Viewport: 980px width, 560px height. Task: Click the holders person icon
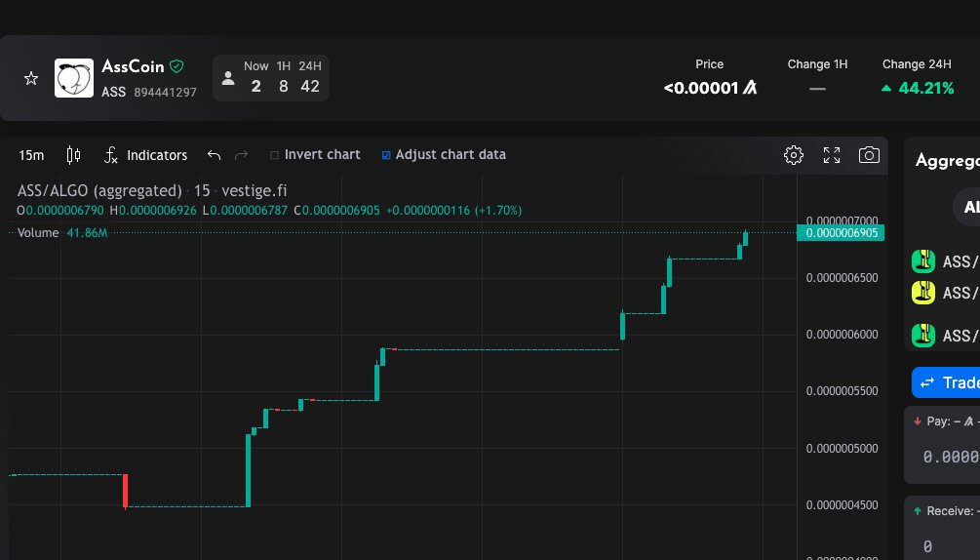click(x=228, y=78)
